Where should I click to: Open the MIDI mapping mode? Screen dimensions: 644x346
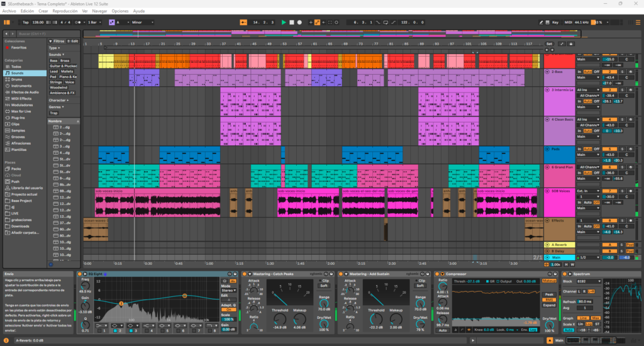(x=568, y=22)
